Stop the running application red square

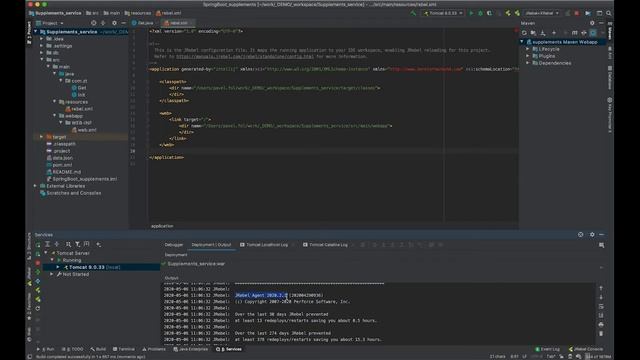576,13
